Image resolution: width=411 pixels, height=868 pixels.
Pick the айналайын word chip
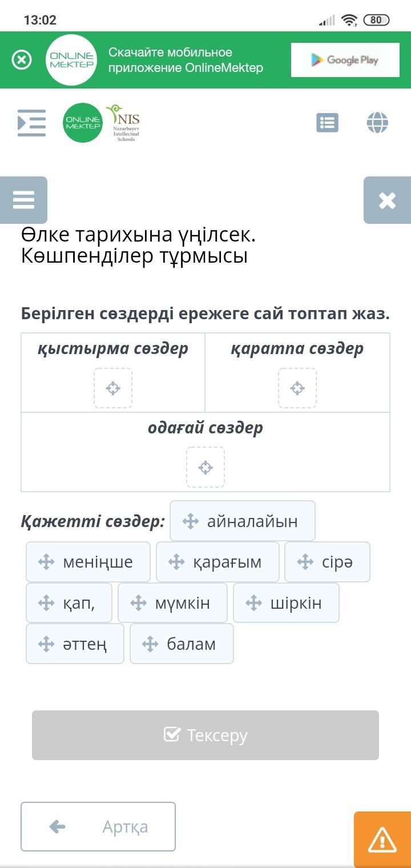click(243, 521)
